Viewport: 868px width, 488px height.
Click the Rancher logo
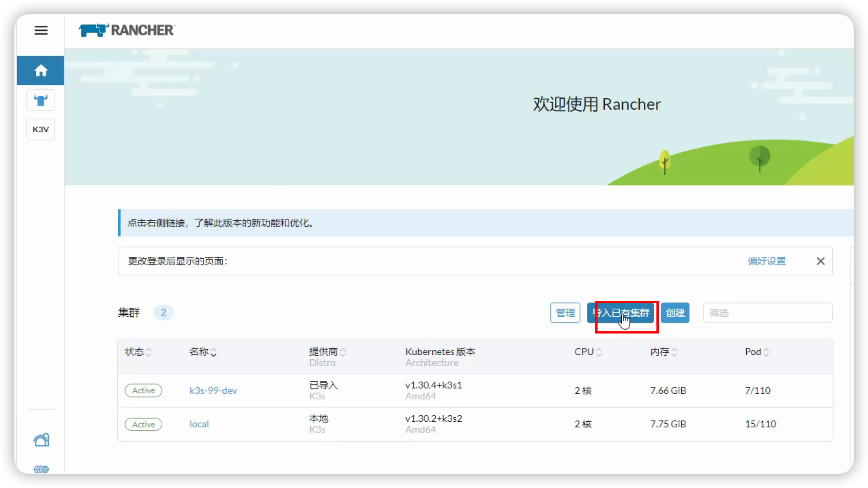pos(127,30)
